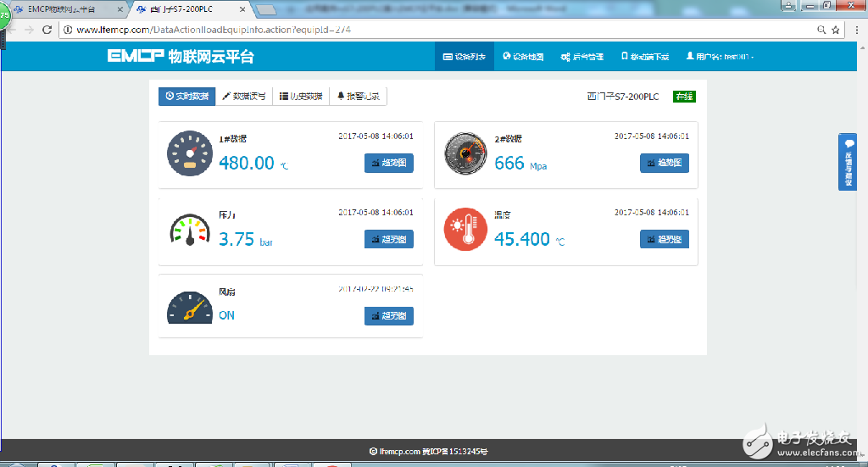
Task: Click the EMCP 物联网云平台 logo
Action: pos(181,56)
